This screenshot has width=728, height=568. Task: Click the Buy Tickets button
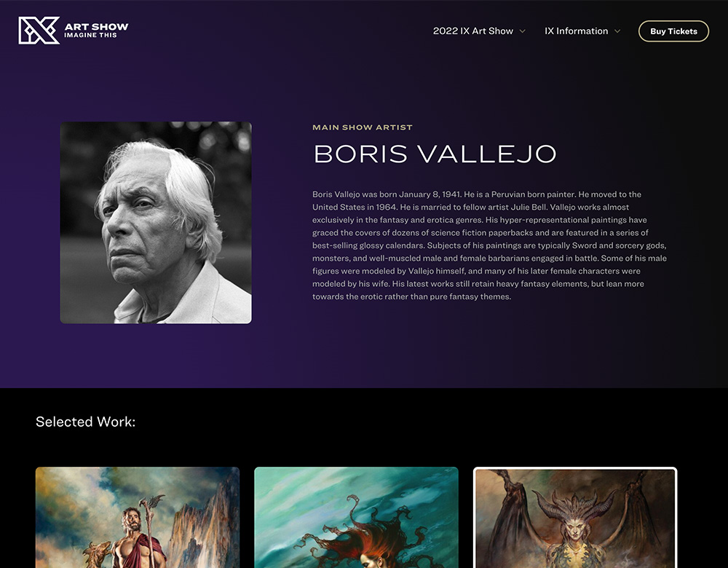pyautogui.click(x=673, y=31)
